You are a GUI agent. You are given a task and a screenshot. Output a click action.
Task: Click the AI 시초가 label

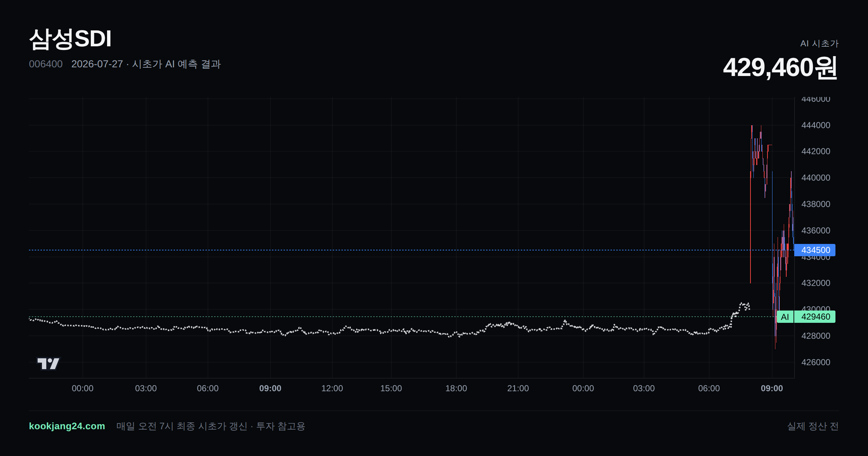pyautogui.click(x=819, y=43)
